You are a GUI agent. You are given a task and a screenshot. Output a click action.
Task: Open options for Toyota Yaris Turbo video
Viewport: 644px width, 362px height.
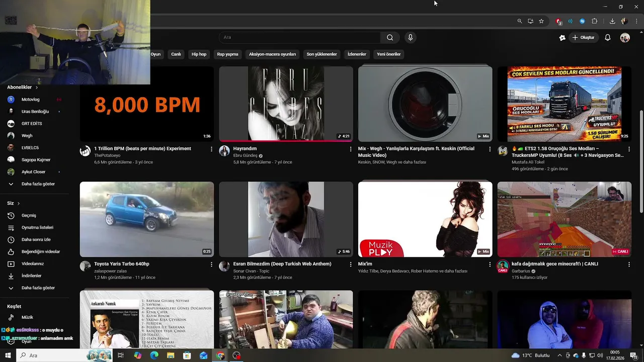pos(211,264)
